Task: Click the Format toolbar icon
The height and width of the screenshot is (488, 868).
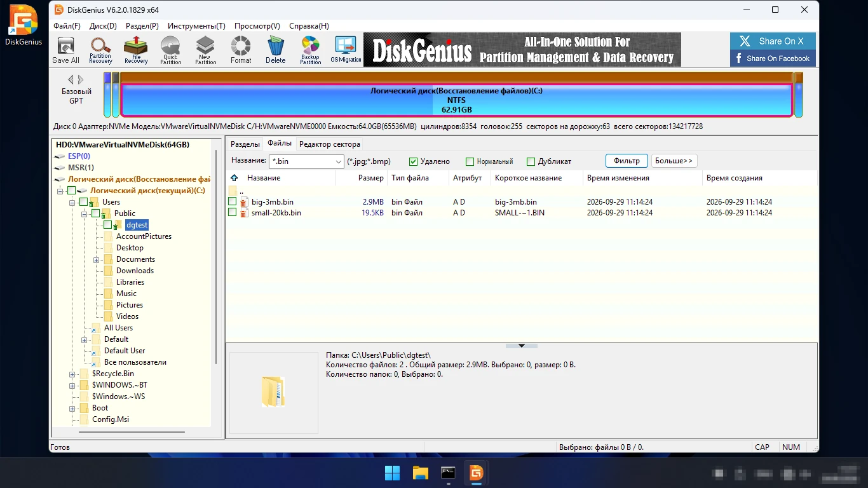Action: pos(241,50)
